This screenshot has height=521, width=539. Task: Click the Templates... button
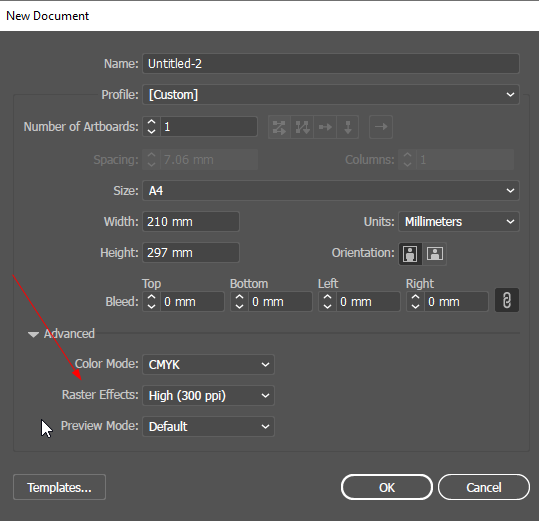tap(59, 487)
